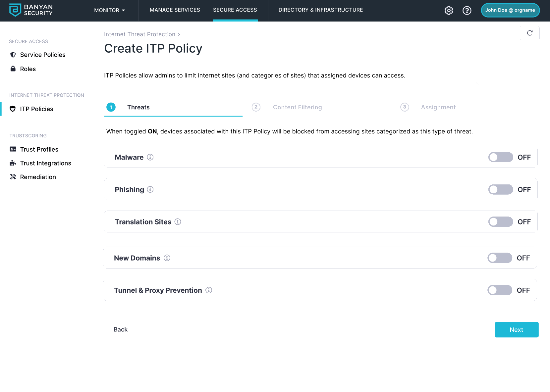
Task: Click the Banyan Security logo
Action: pyautogui.click(x=31, y=10)
